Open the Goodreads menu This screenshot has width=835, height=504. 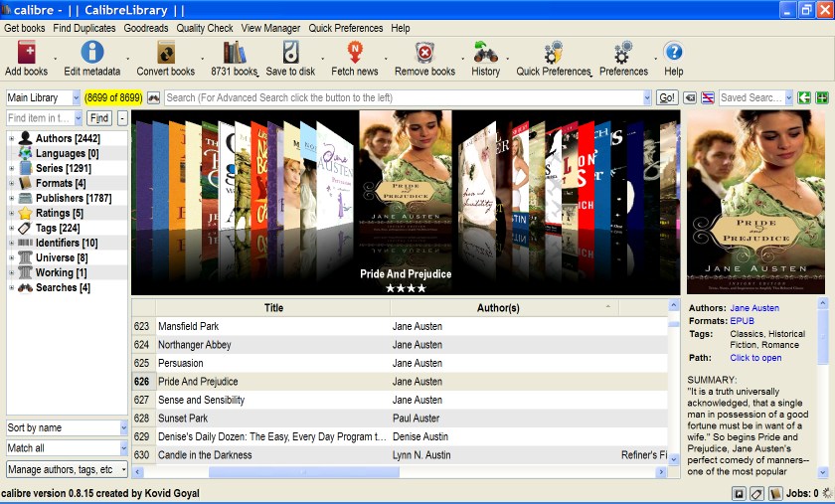(x=146, y=28)
